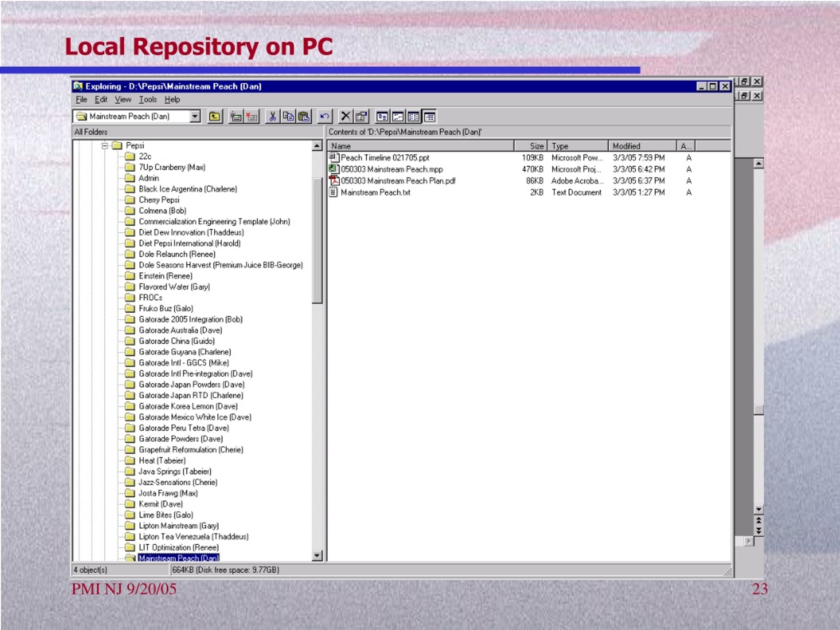
Task: Switch to List view
Action: [413, 116]
